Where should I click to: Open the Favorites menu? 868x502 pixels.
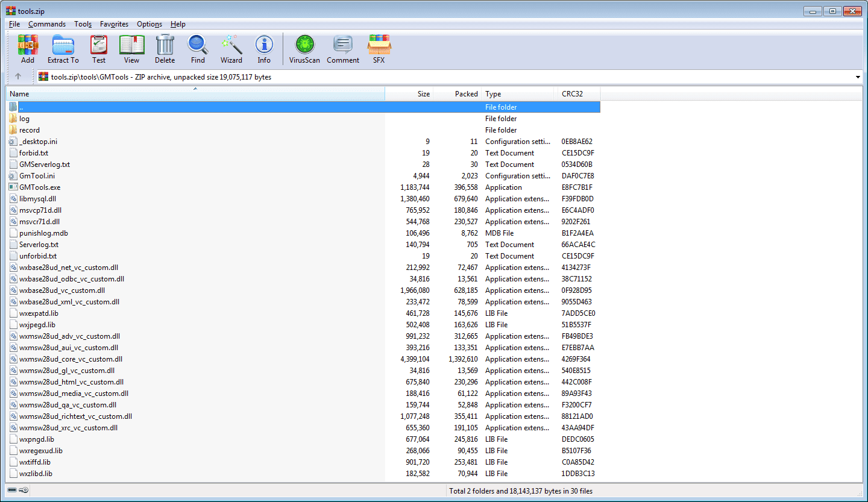pos(115,24)
